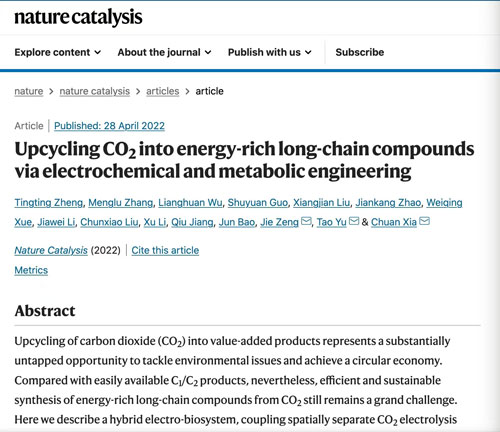Open the nature catalysis breadcrumb link
Screen dimensions: 500x432
pos(95,91)
